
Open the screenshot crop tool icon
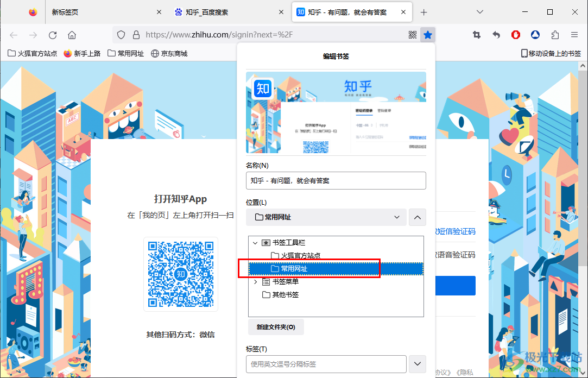[x=477, y=35]
